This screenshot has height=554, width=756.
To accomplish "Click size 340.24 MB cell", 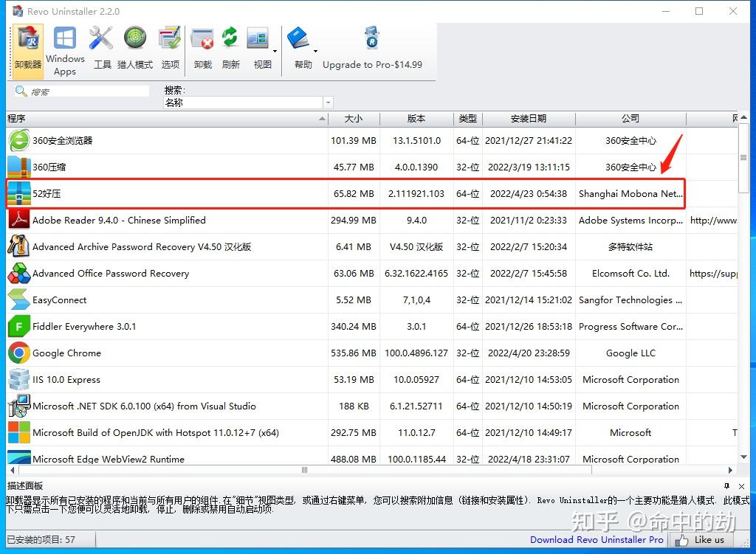I will [x=354, y=327].
